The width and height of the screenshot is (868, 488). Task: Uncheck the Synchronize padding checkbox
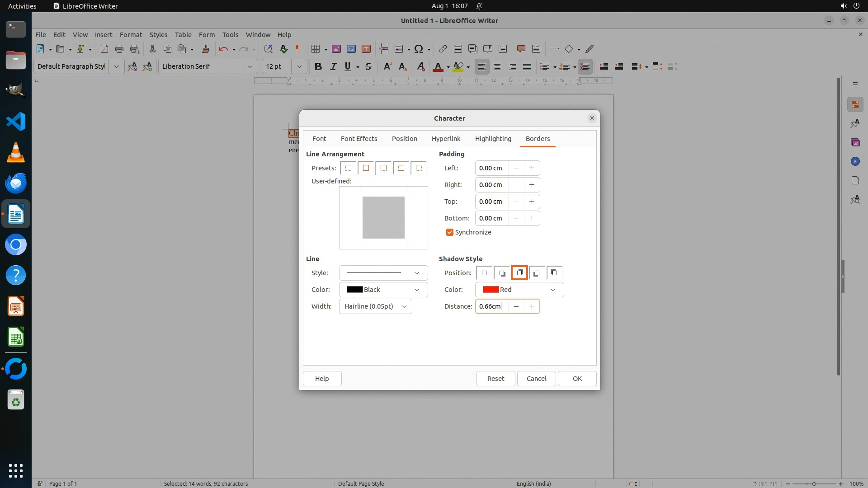449,232
